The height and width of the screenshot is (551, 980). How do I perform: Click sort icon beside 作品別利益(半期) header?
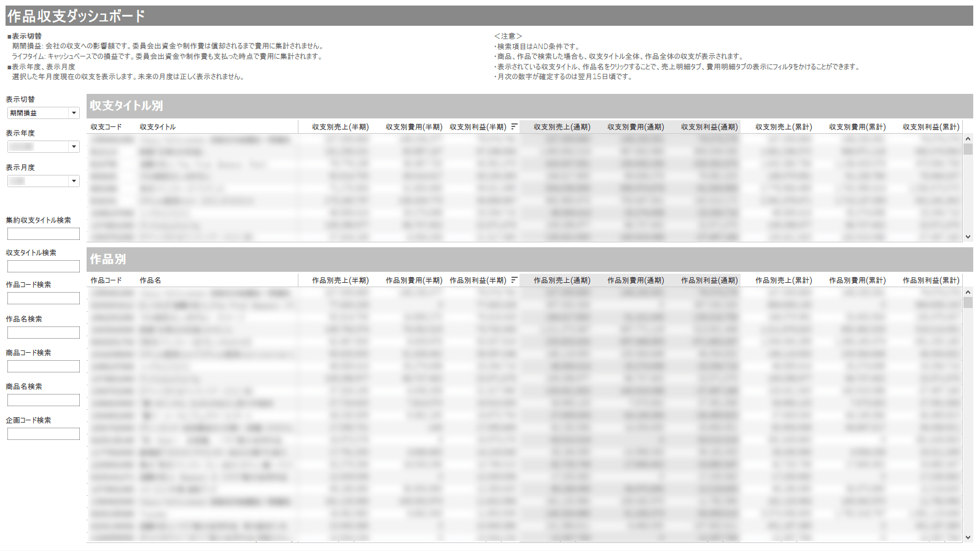(514, 280)
